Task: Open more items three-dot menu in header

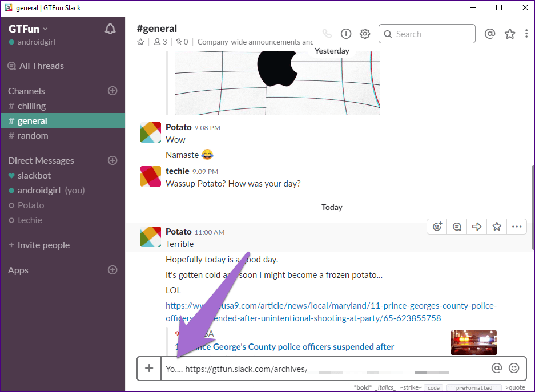Action: [526, 34]
